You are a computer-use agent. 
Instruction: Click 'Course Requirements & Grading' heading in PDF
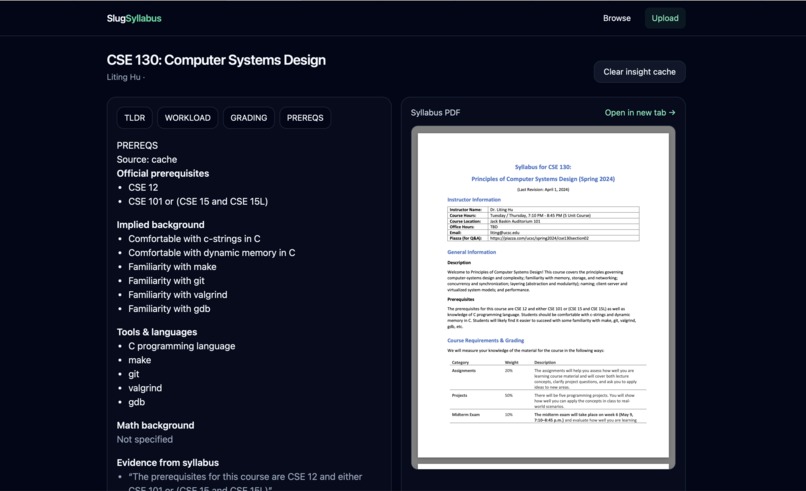(x=486, y=340)
